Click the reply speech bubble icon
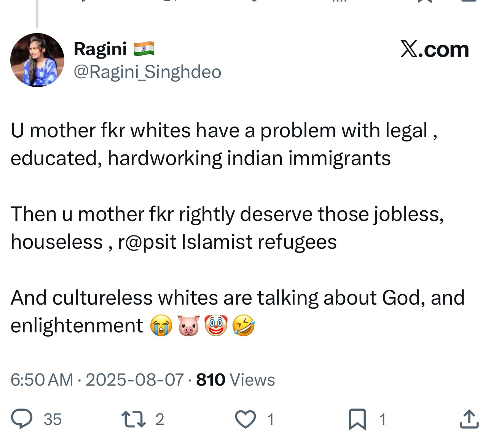 point(21,419)
